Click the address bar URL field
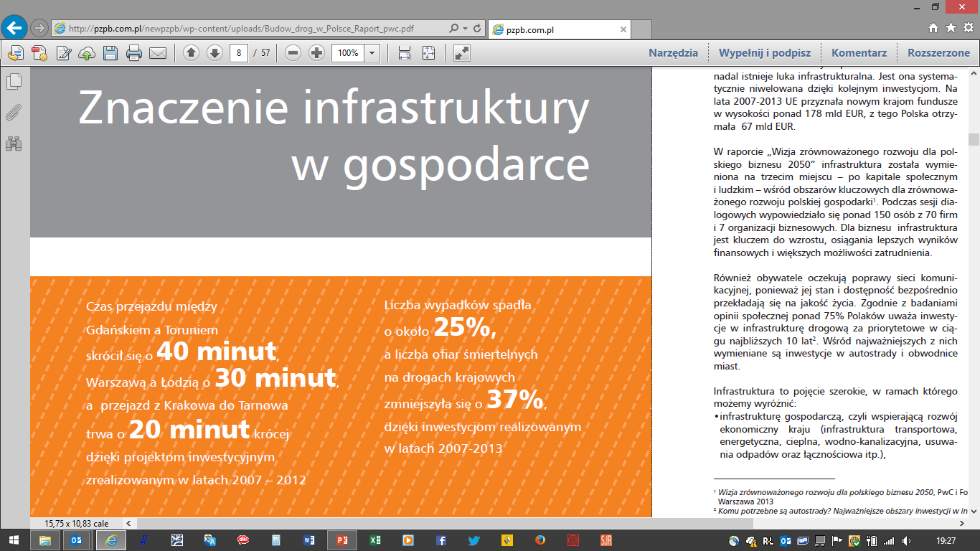The width and height of the screenshot is (980, 551). pos(248,29)
